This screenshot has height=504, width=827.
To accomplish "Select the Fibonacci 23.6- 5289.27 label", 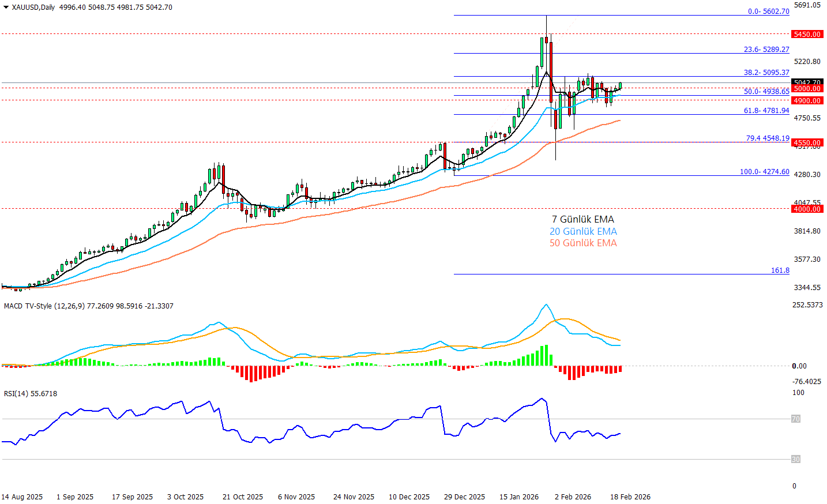I will point(766,50).
